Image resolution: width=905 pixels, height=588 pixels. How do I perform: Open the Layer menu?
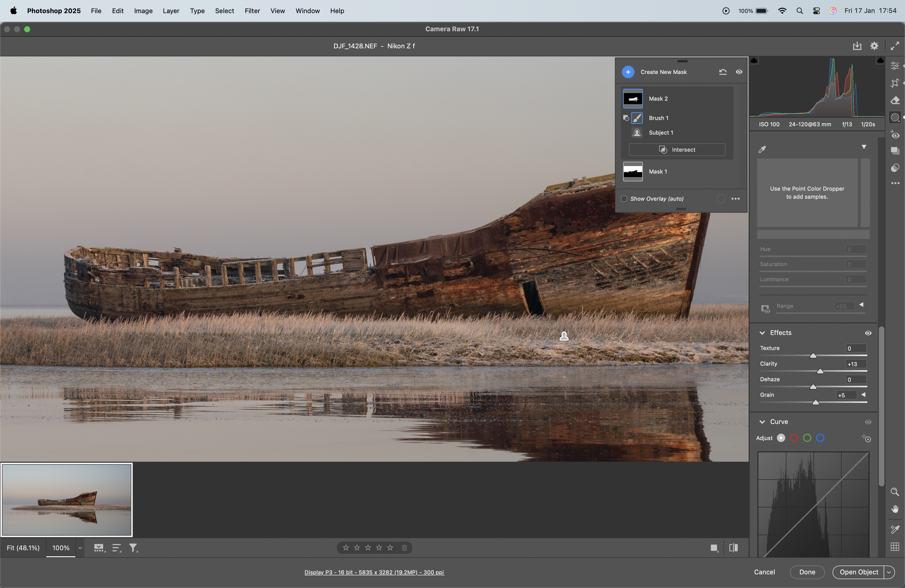pyautogui.click(x=171, y=10)
